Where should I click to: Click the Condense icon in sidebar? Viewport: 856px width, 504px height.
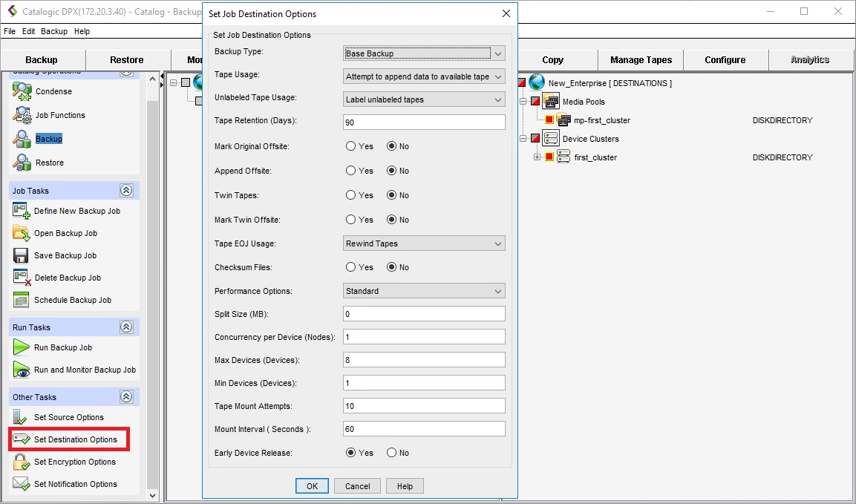pyautogui.click(x=22, y=91)
